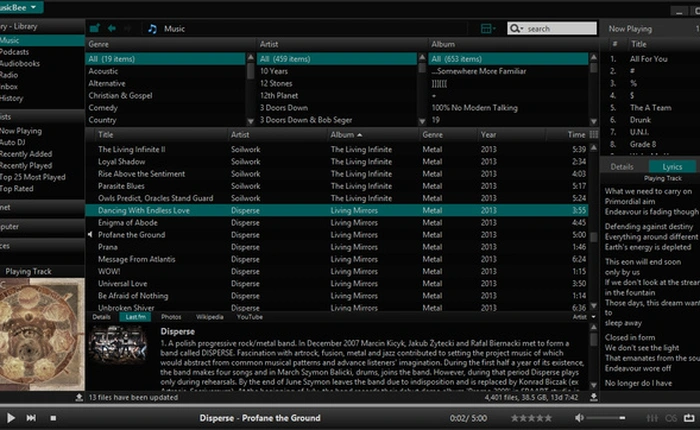Open the MusicBee main menu dropdown
The width and height of the screenshot is (700, 430).
(x=30, y=6)
